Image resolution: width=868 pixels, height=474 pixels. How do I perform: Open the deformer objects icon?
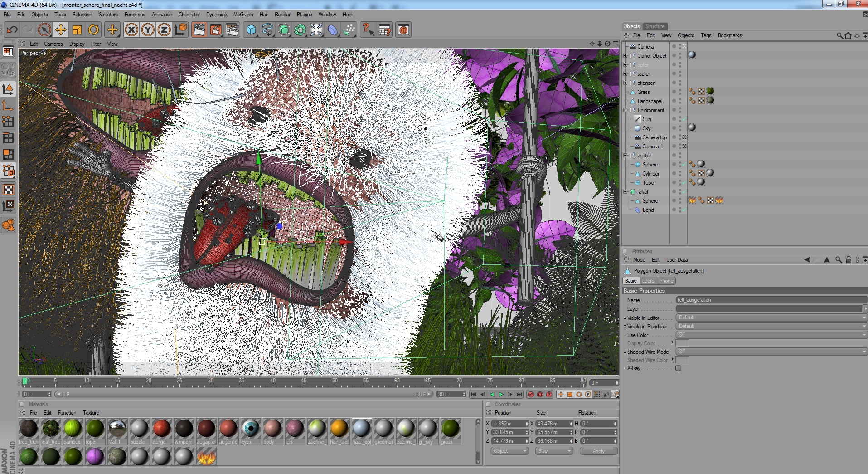(333, 30)
